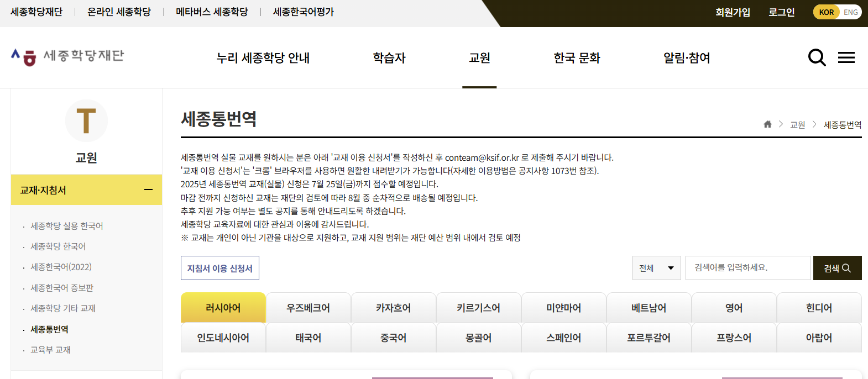Image resolution: width=868 pixels, height=379 pixels.
Task: Click the 교원 breadcrumb link
Action: tap(797, 125)
